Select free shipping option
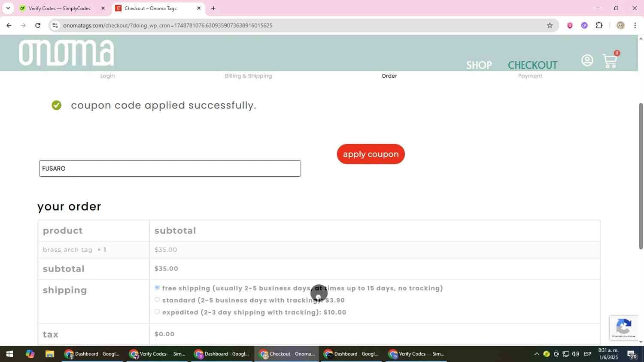 (157, 287)
